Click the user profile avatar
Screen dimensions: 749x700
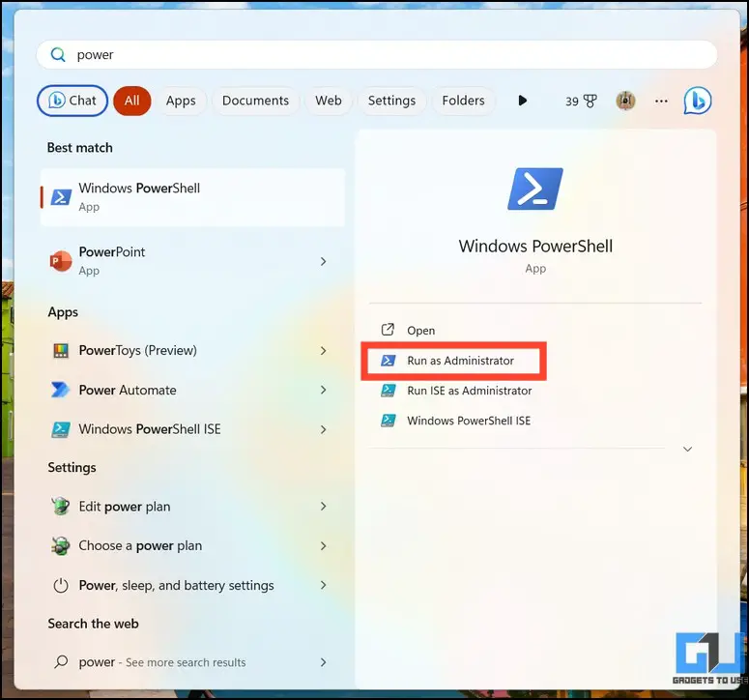[x=625, y=101]
